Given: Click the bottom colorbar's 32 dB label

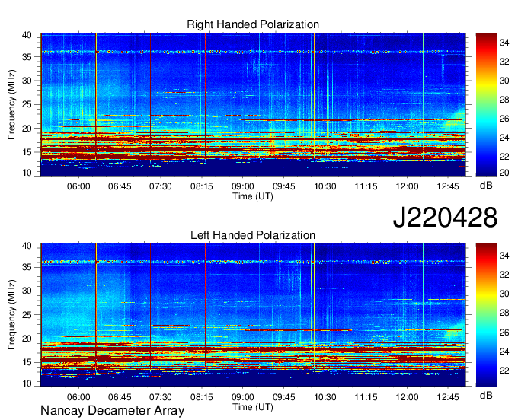Looking at the screenshot, I should coord(504,275).
